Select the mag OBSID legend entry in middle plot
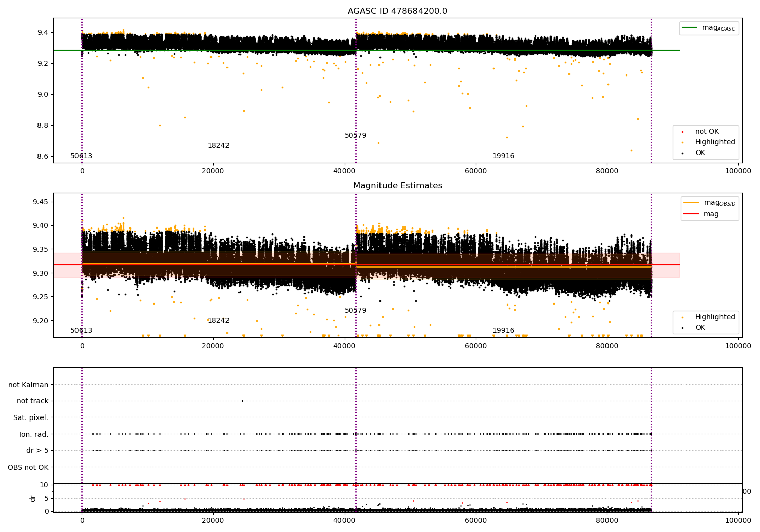The image size is (760, 532). 709,203
